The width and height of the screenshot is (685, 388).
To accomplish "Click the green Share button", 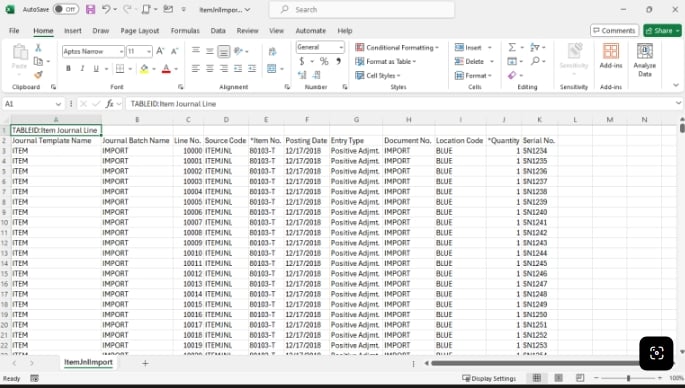I will 662,30.
